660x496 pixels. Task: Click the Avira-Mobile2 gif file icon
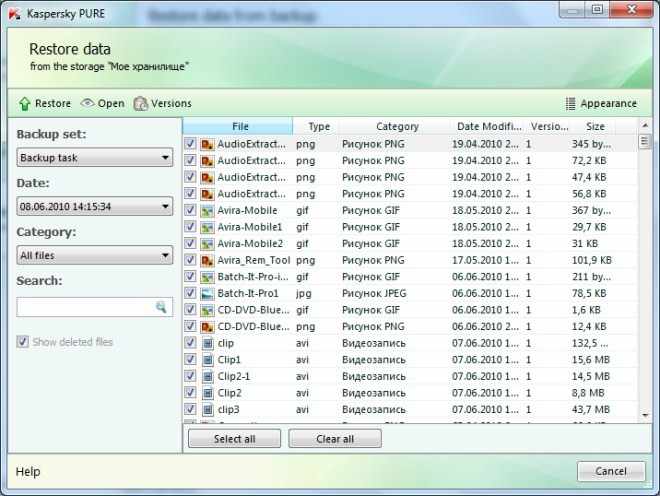tap(207, 244)
